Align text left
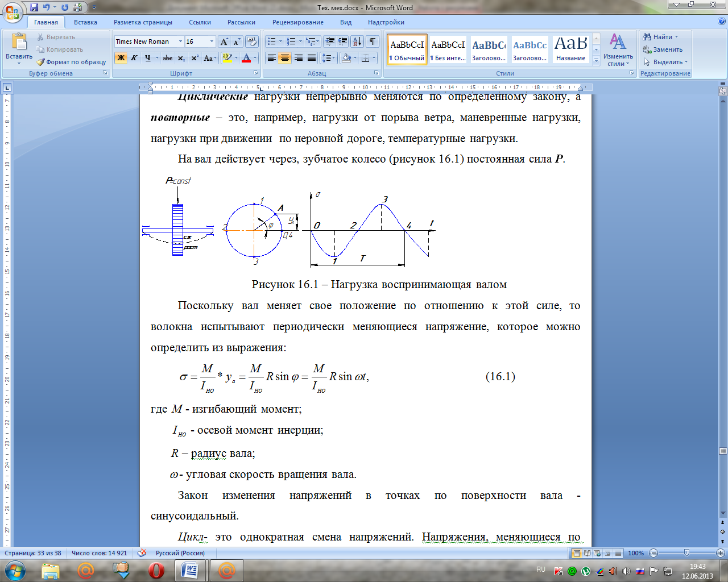 click(272, 58)
